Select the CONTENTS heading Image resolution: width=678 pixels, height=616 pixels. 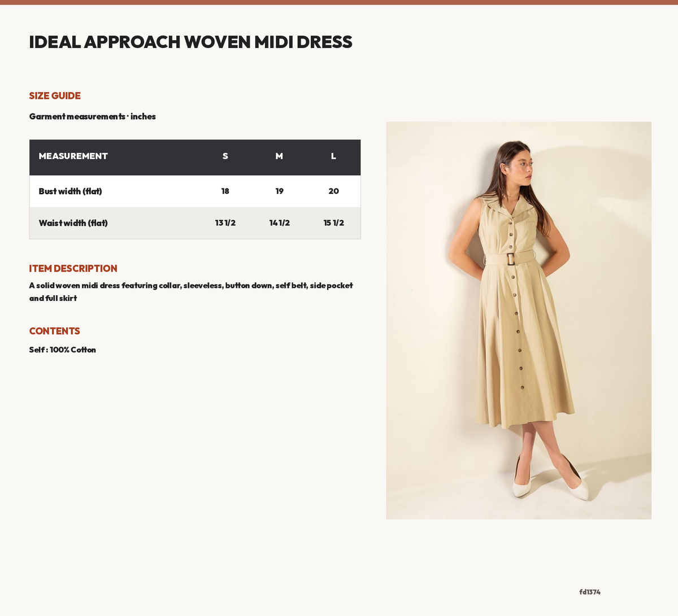point(54,331)
